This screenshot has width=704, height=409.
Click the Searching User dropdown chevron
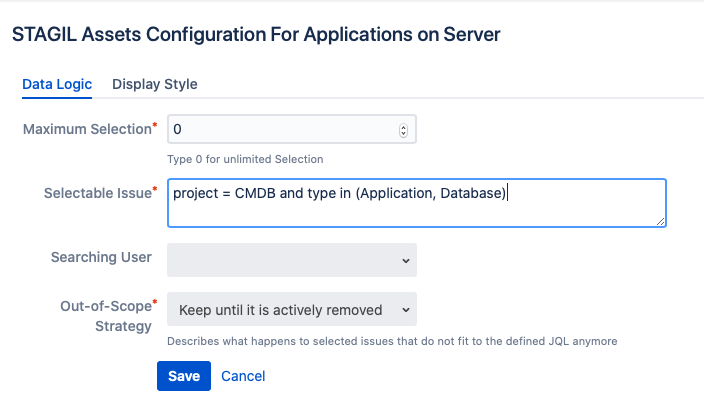[405, 260]
